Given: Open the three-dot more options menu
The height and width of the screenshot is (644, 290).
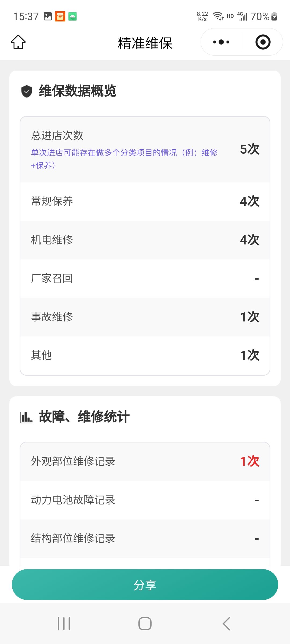Looking at the screenshot, I should (221, 42).
